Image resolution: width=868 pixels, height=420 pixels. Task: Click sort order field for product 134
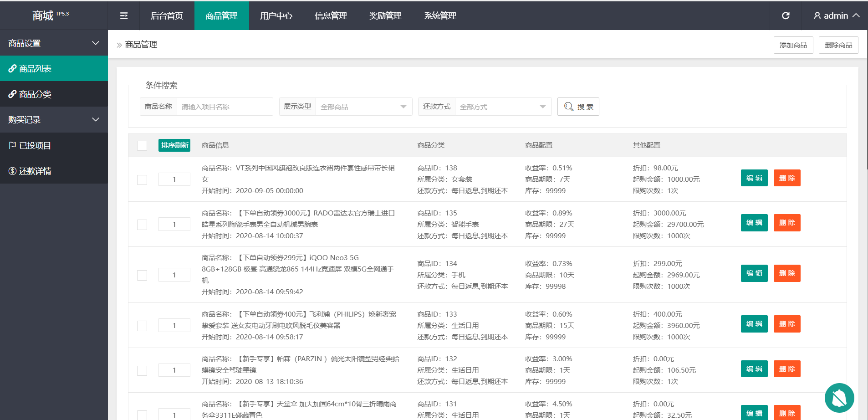tap(174, 275)
